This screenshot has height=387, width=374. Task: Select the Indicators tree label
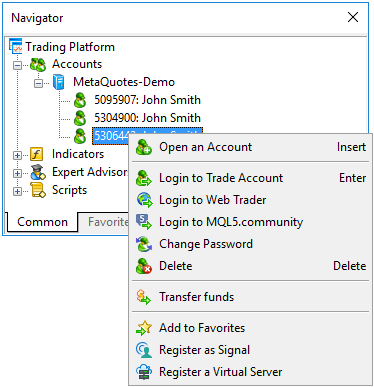[78, 154]
